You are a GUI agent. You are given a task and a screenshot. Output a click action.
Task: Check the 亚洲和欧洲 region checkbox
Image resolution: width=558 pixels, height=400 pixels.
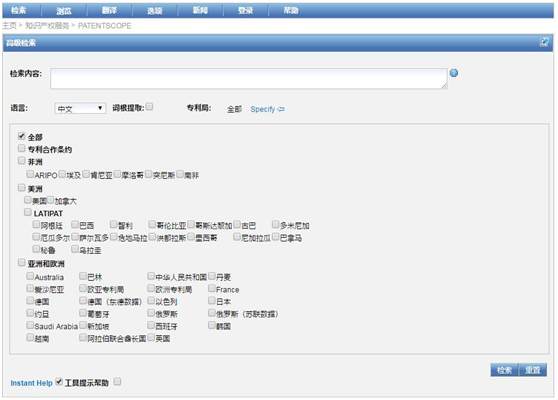point(22,263)
